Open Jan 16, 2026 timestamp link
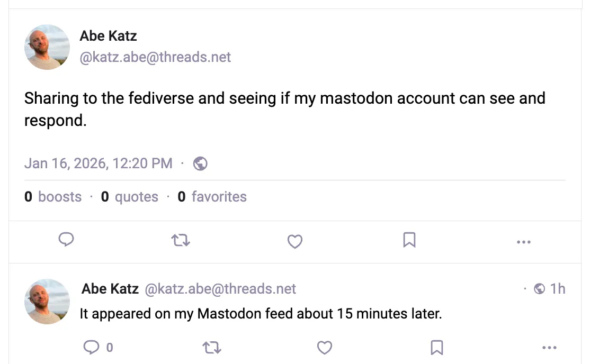 coord(98,163)
